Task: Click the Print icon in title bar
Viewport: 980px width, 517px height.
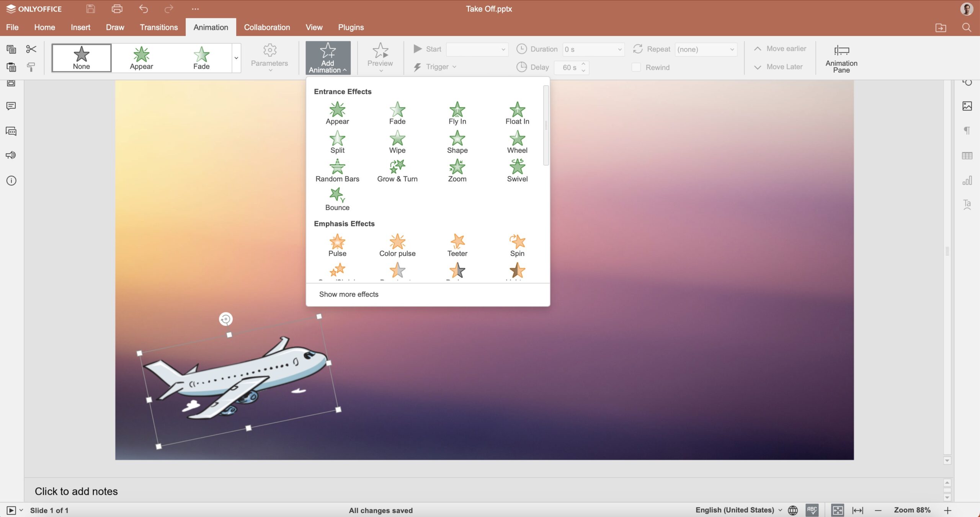Action: click(117, 9)
